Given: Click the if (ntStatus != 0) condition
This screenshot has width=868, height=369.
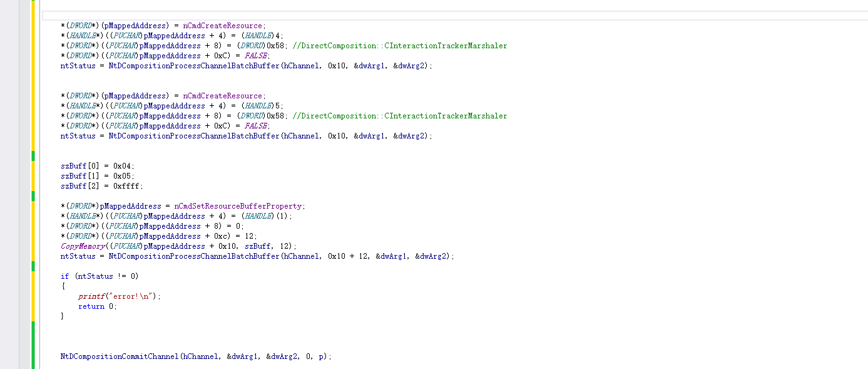Looking at the screenshot, I should point(100,276).
